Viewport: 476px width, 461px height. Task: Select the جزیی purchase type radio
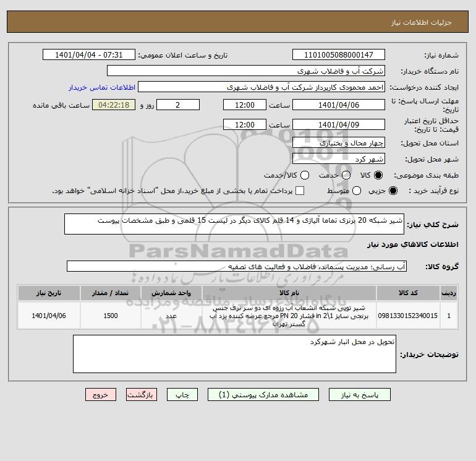393,191
